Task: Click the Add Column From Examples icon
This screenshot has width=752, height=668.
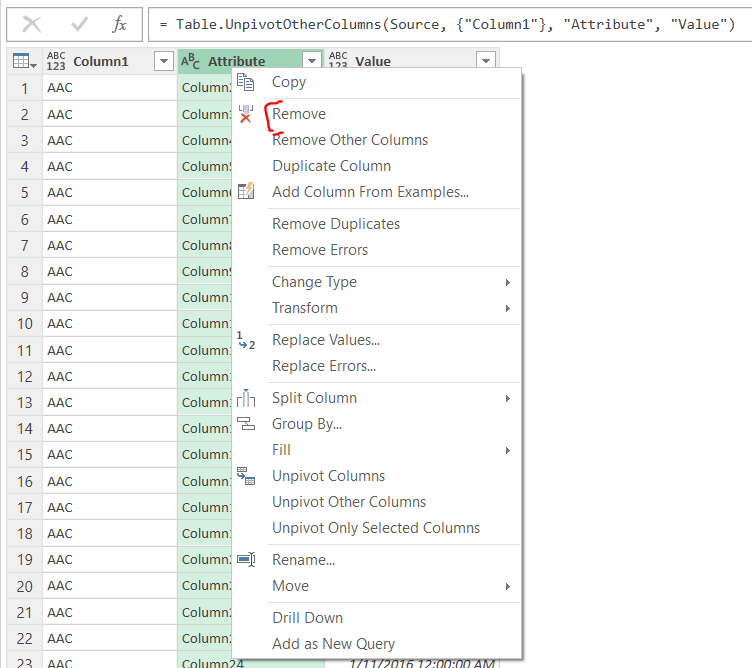Action: 246,191
